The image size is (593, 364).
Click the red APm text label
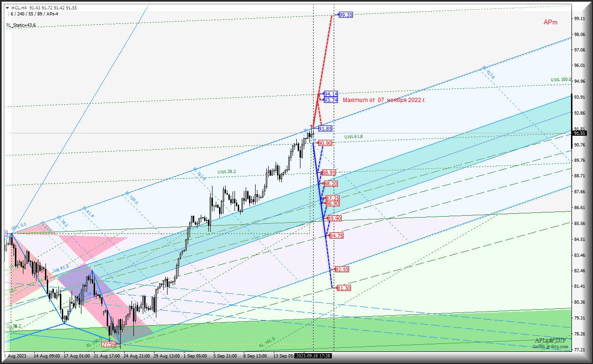(x=550, y=22)
